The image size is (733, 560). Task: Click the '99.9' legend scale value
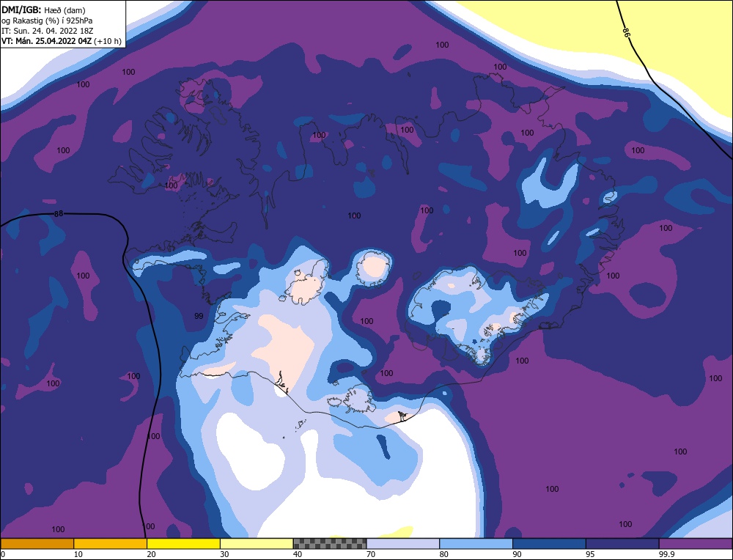[666, 554]
